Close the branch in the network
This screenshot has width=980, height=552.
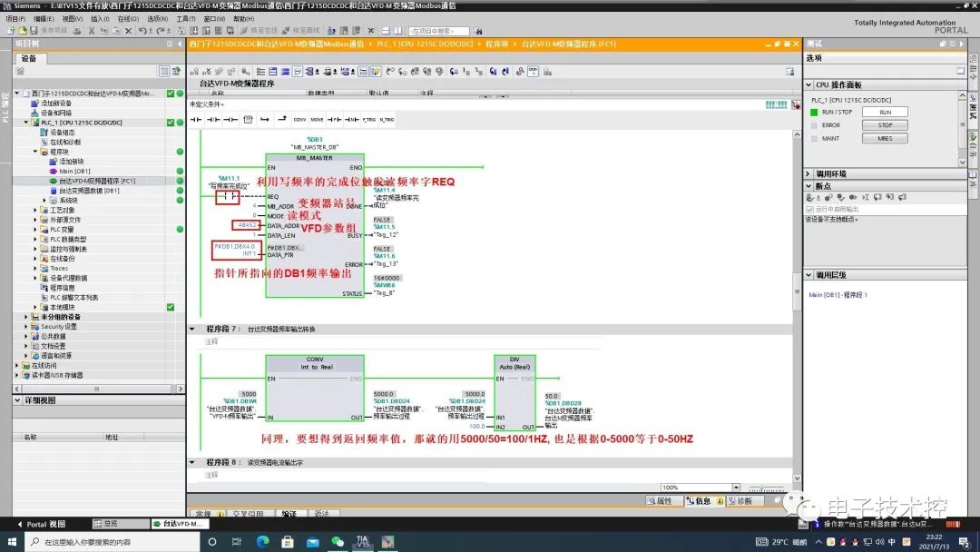282,119
